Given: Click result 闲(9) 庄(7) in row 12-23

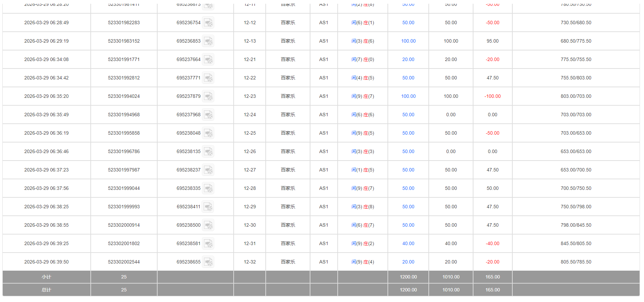Looking at the screenshot, I should 363,96.
